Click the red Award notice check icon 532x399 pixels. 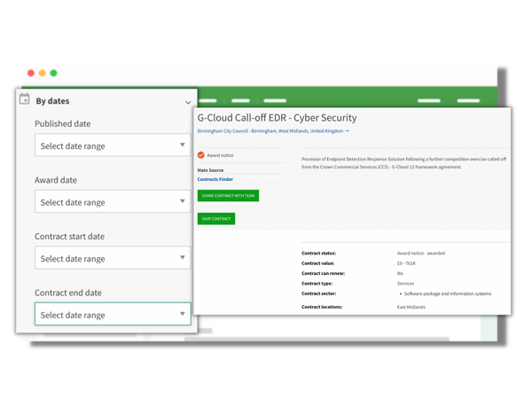(201, 155)
